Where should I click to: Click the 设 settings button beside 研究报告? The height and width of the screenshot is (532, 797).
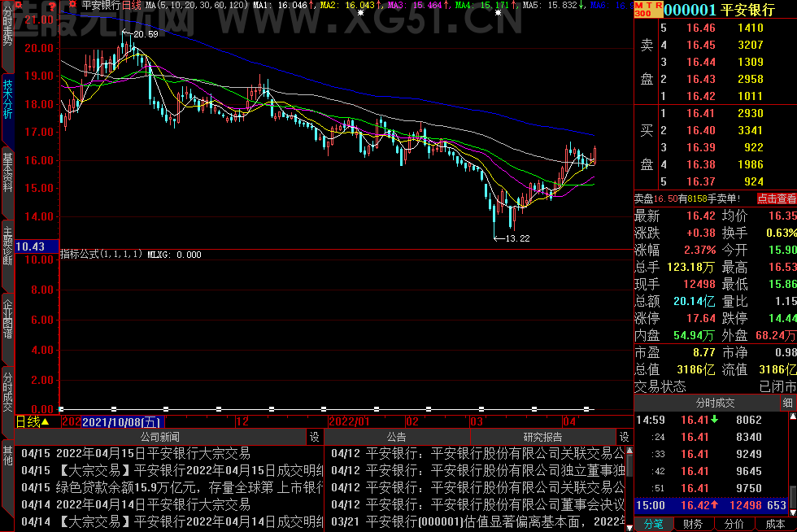coord(625,437)
